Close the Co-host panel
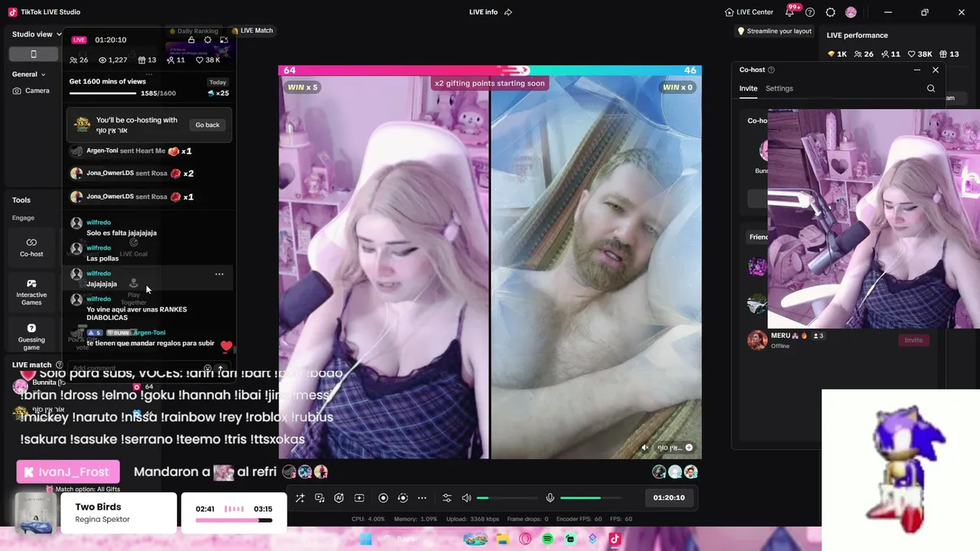The image size is (980, 551). pos(936,70)
